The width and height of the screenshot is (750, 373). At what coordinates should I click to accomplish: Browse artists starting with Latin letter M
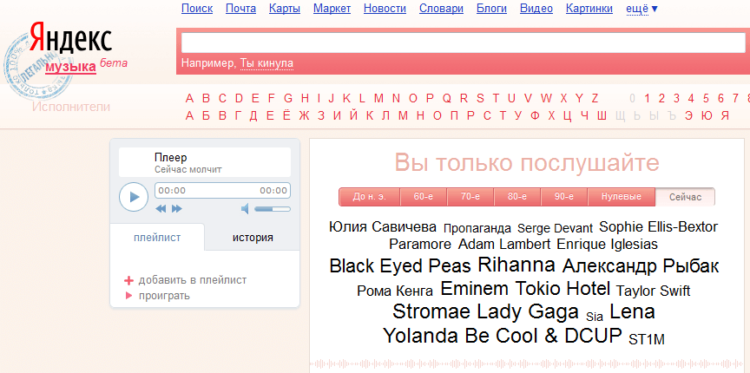coord(379,99)
